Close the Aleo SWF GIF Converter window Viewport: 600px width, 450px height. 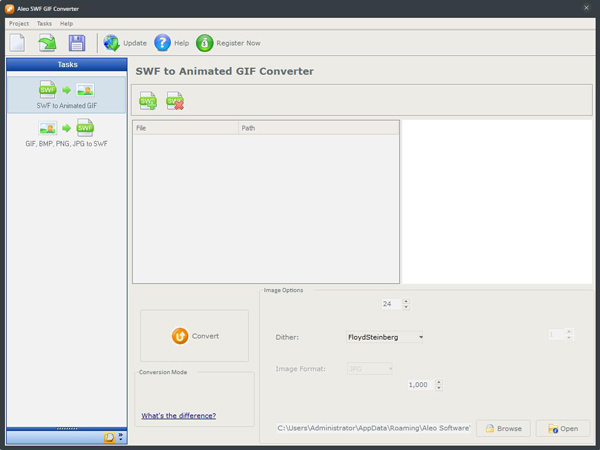click(586, 8)
